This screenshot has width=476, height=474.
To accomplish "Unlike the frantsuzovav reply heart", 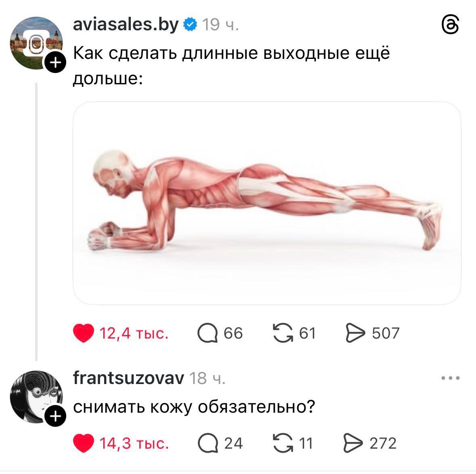I will [84, 443].
